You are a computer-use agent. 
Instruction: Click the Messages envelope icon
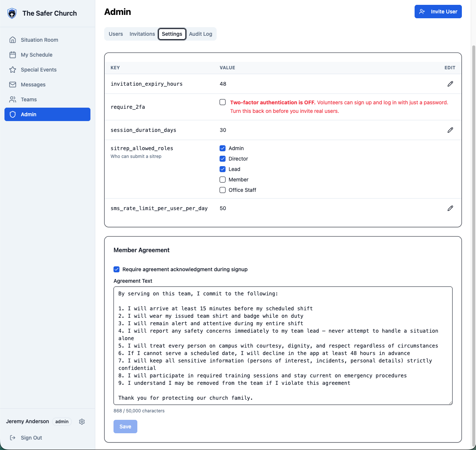13,85
